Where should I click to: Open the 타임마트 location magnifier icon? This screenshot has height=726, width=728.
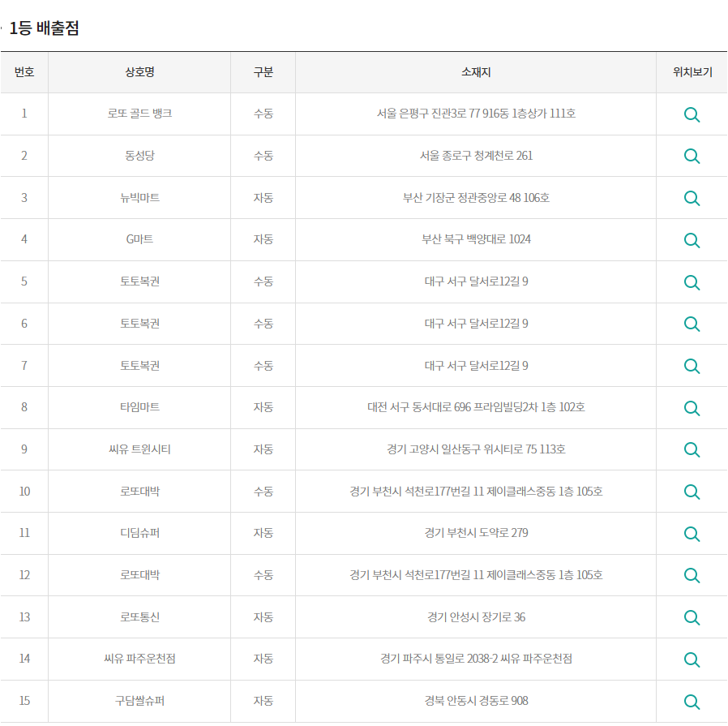click(692, 407)
